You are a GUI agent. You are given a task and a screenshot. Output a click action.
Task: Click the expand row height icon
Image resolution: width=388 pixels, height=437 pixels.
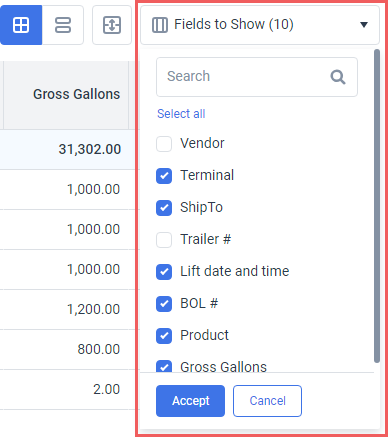[112, 25]
